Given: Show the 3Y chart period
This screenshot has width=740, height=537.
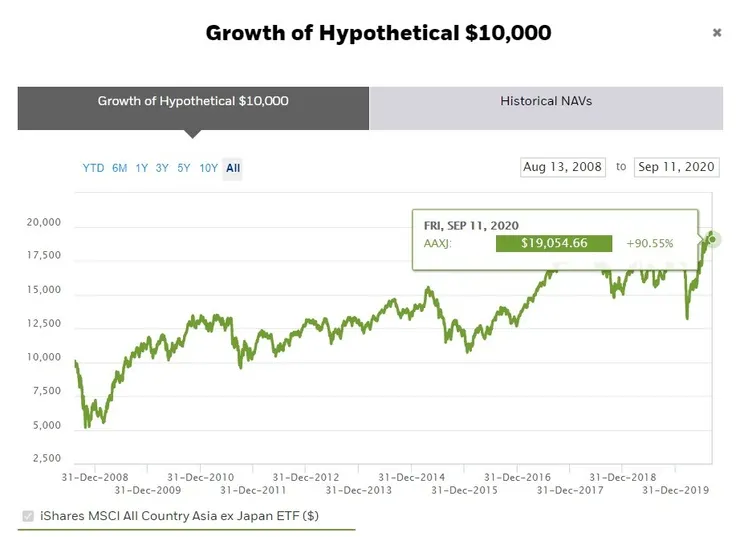Looking at the screenshot, I should tap(162, 168).
